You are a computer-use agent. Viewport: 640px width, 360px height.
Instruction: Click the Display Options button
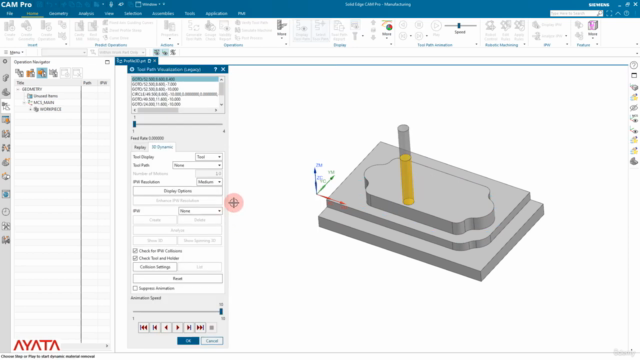178,191
